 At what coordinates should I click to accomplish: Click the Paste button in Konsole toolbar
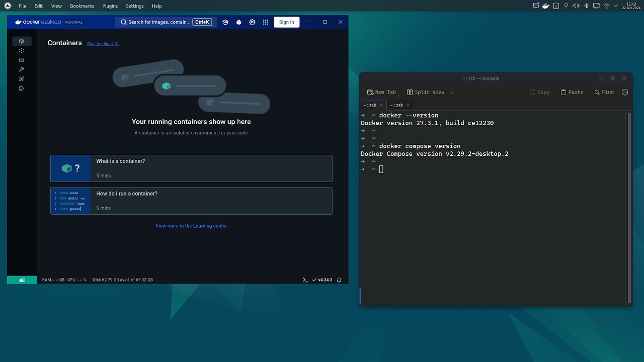pyautogui.click(x=572, y=93)
